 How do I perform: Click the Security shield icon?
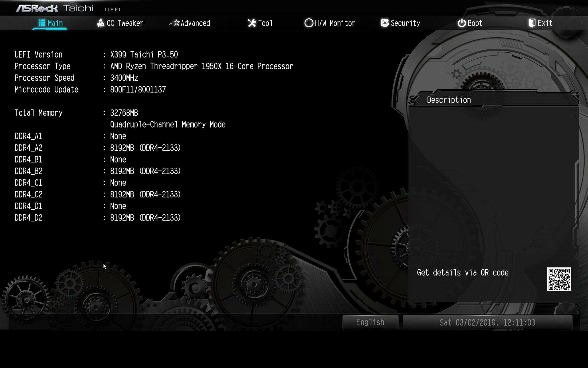click(x=385, y=23)
